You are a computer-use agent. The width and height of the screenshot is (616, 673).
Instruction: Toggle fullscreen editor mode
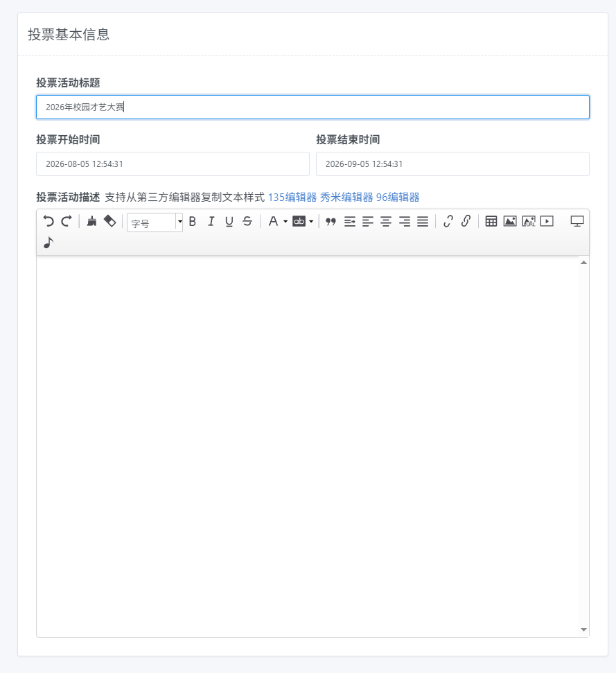click(x=577, y=222)
